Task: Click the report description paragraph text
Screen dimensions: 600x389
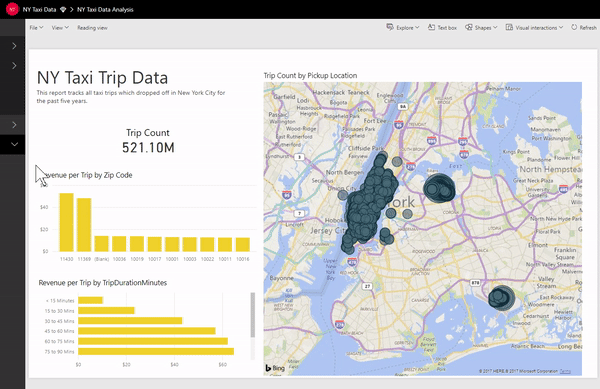Action: pos(131,97)
